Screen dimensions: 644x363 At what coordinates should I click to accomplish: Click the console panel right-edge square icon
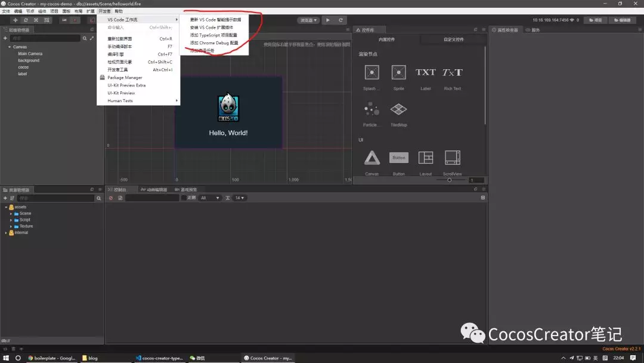click(x=482, y=198)
